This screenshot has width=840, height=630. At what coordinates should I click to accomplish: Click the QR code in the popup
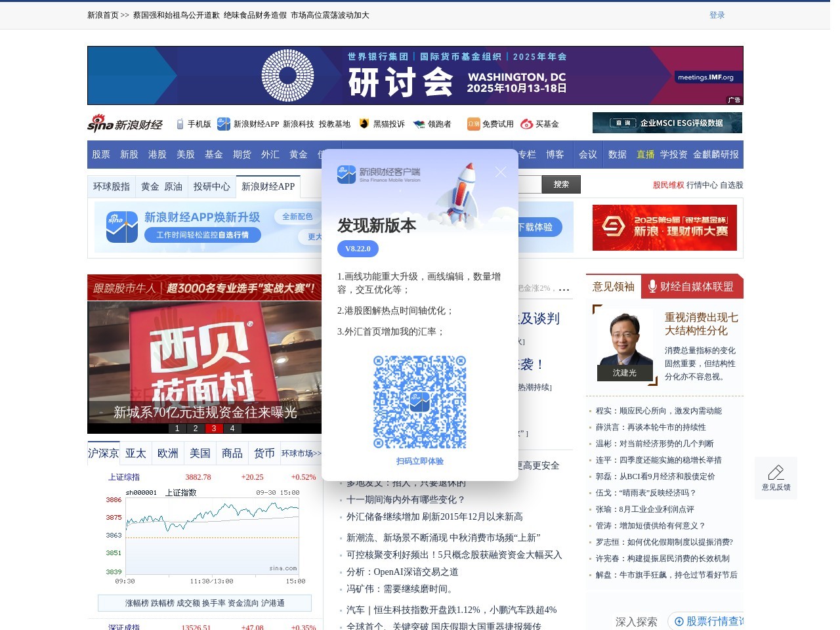point(419,402)
